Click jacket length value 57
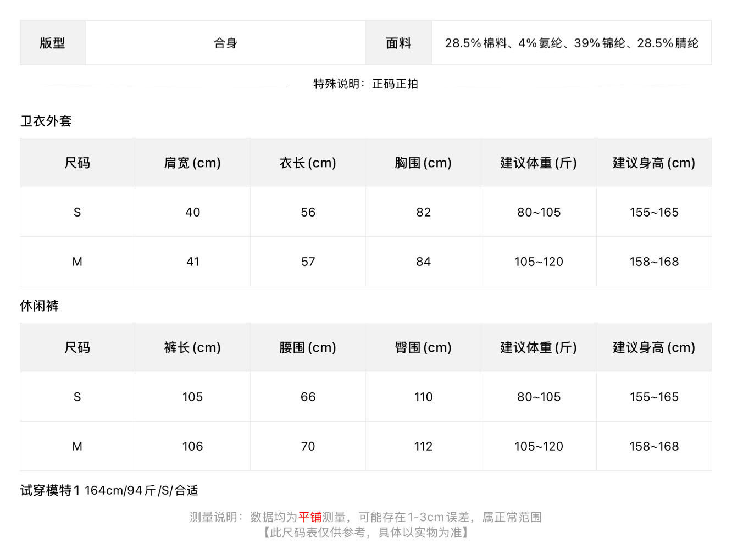 [308, 262]
